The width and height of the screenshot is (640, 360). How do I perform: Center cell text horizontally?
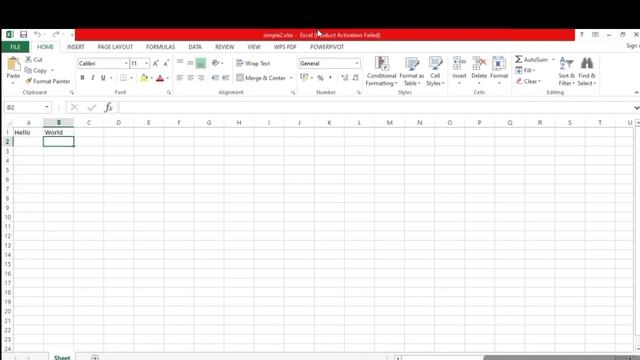[190, 78]
